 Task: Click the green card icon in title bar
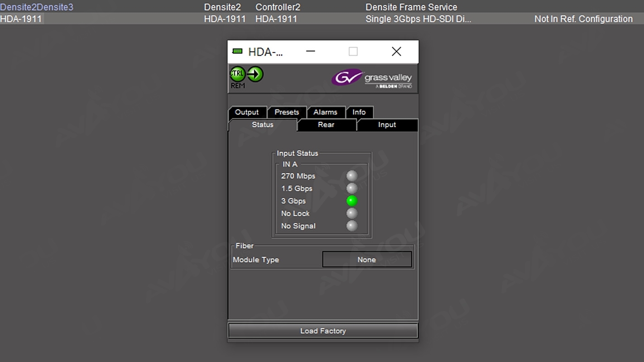click(237, 52)
